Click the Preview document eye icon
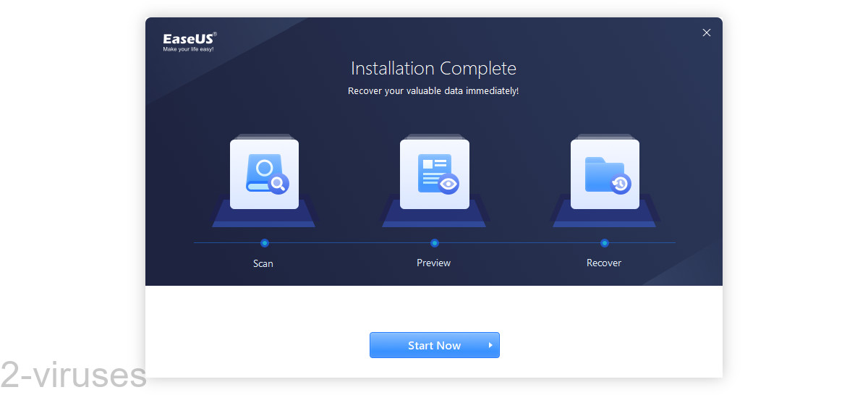Screen dimensions: 868x395 [x=435, y=174]
